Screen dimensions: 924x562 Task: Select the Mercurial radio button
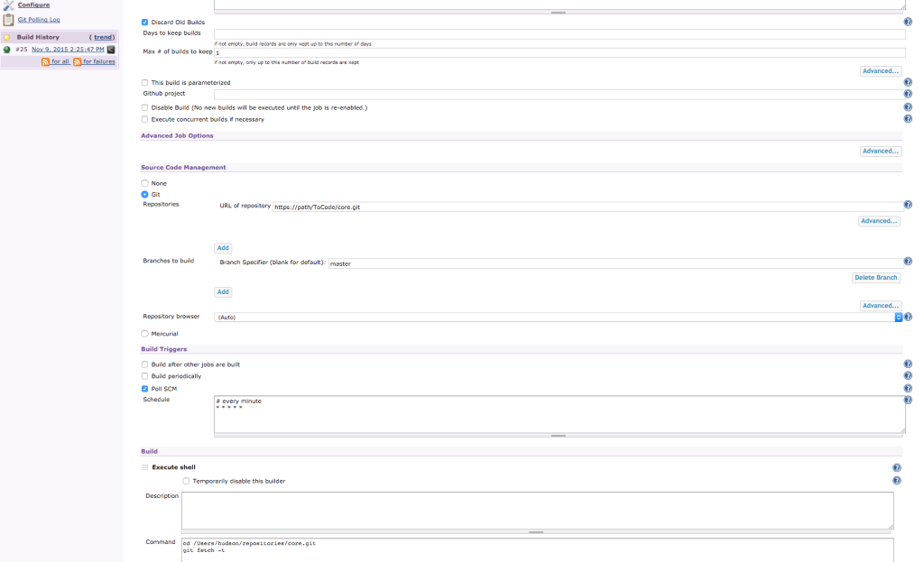point(143,334)
